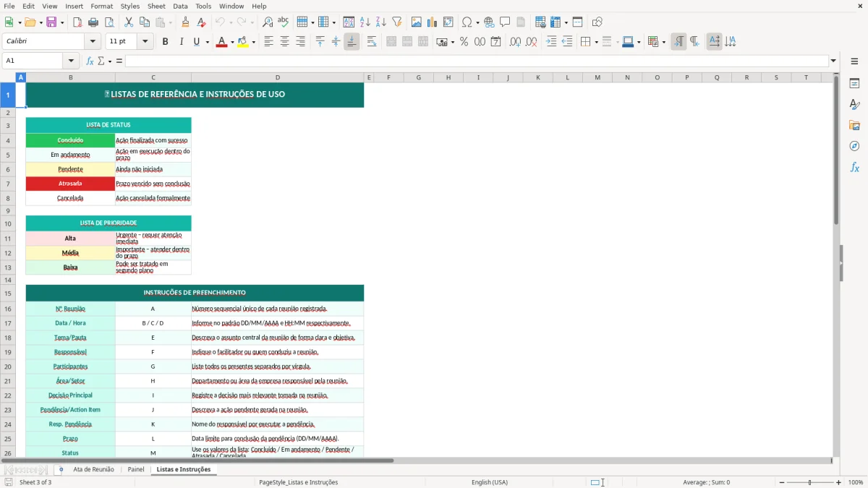868x488 pixels.
Task: Print the spreadsheet using the printer icon
Action: point(93,22)
